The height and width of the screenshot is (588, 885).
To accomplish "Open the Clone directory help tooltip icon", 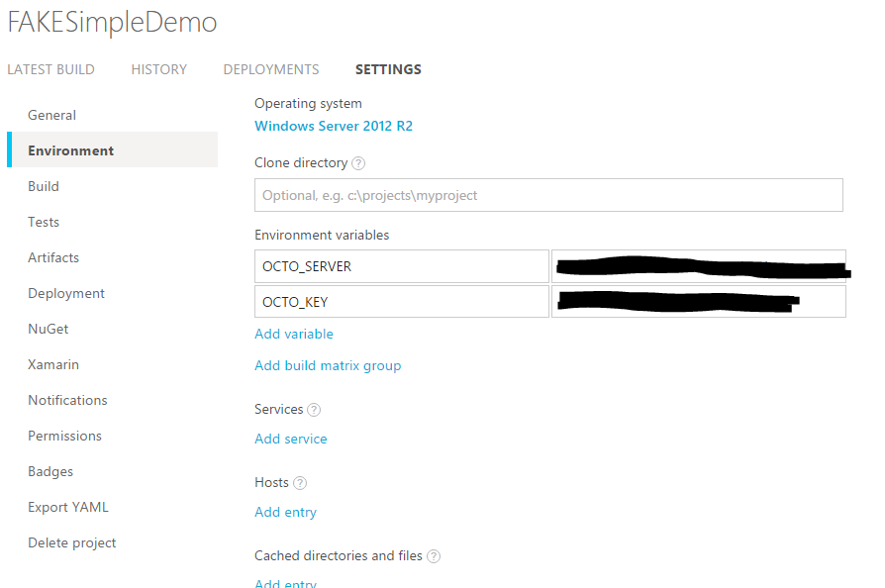I will (x=356, y=162).
